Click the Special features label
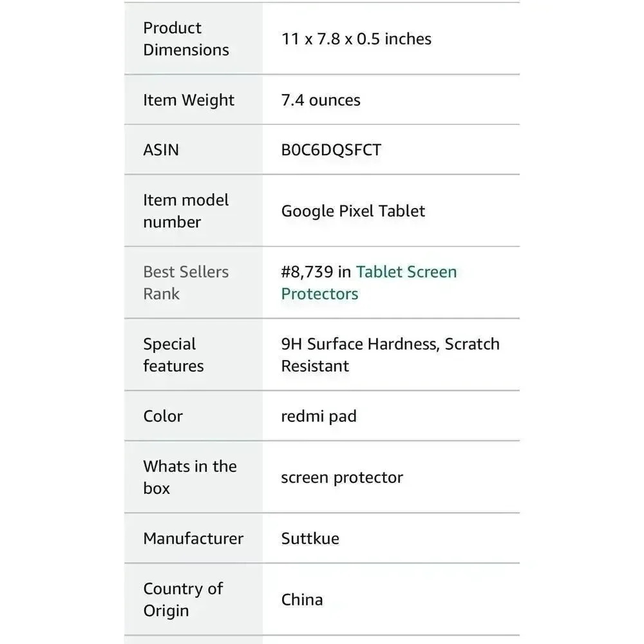Screen dimensions: 644x644 tap(173, 355)
